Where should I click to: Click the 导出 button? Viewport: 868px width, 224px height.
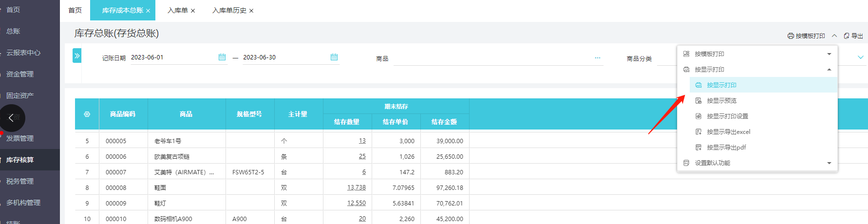[x=853, y=36]
